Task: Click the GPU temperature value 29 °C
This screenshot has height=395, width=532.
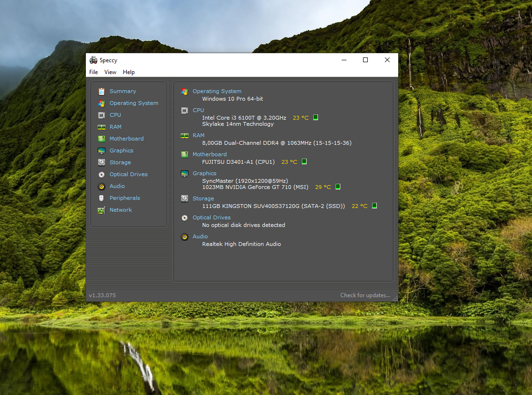Action: tap(323, 187)
